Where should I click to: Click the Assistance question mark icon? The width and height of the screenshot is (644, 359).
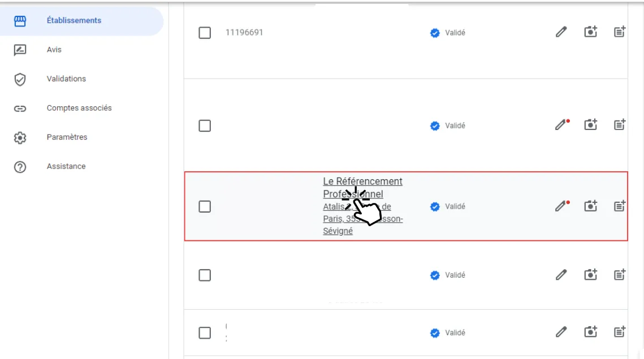[x=20, y=167]
